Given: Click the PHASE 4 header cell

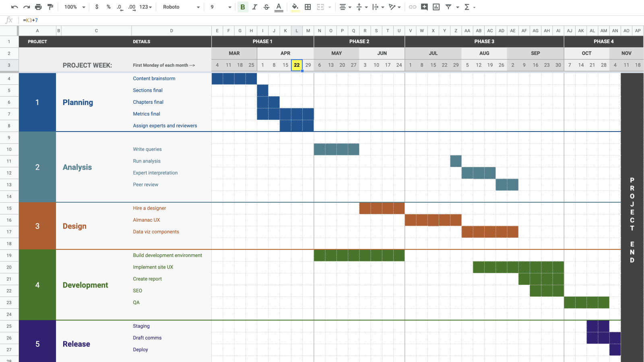Looking at the screenshot, I should pyautogui.click(x=604, y=41).
